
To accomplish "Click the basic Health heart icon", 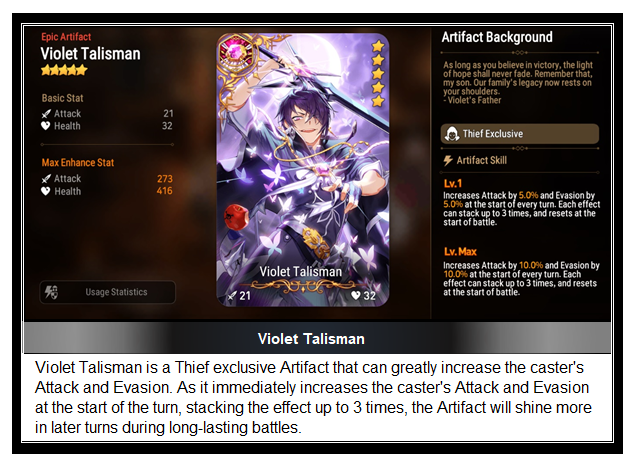I will (x=46, y=126).
